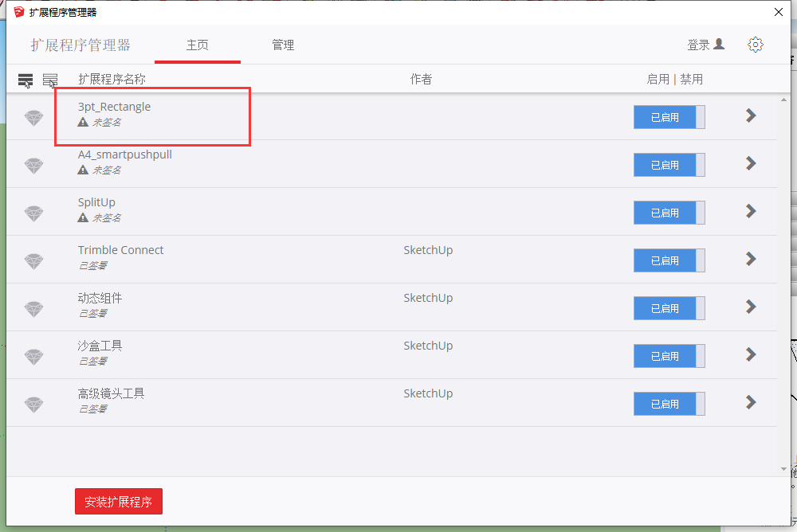Open details arrow for 高级镜头工具
Screen dimensions: 797x532
tap(750, 402)
